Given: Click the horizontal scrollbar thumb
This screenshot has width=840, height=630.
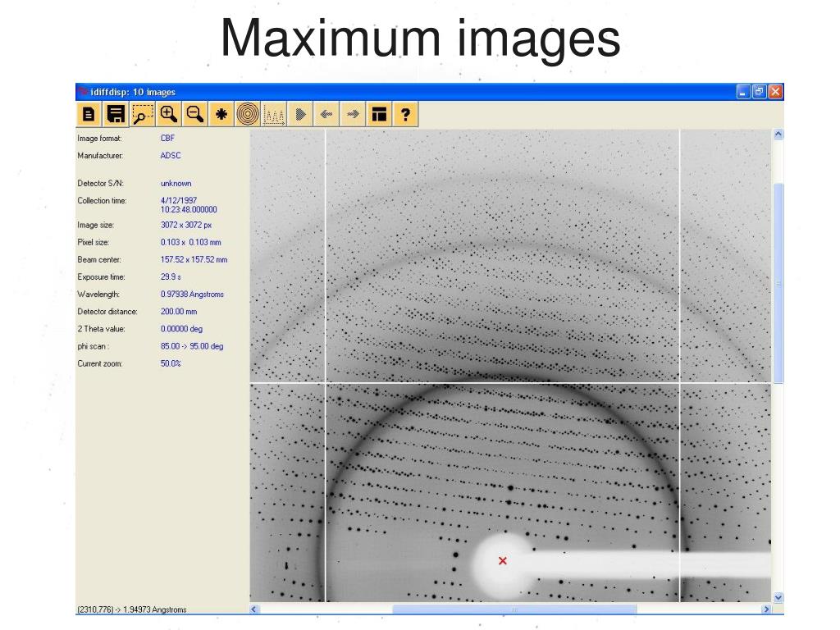Looking at the screenshot, I should point(514,609).
